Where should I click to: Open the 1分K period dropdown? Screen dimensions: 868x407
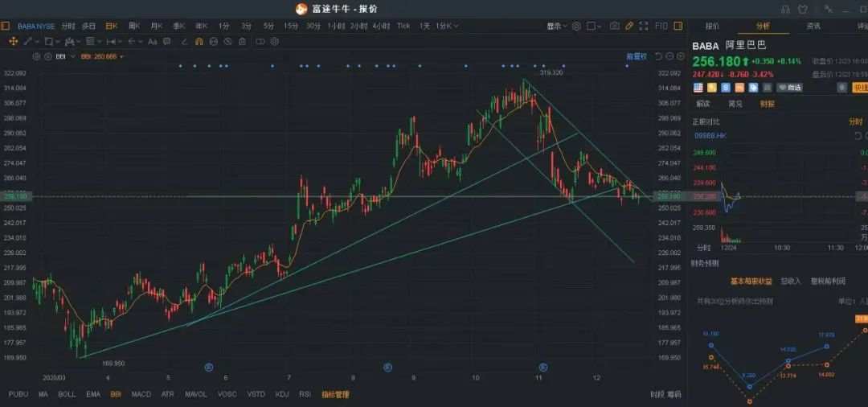pos(447,26)
